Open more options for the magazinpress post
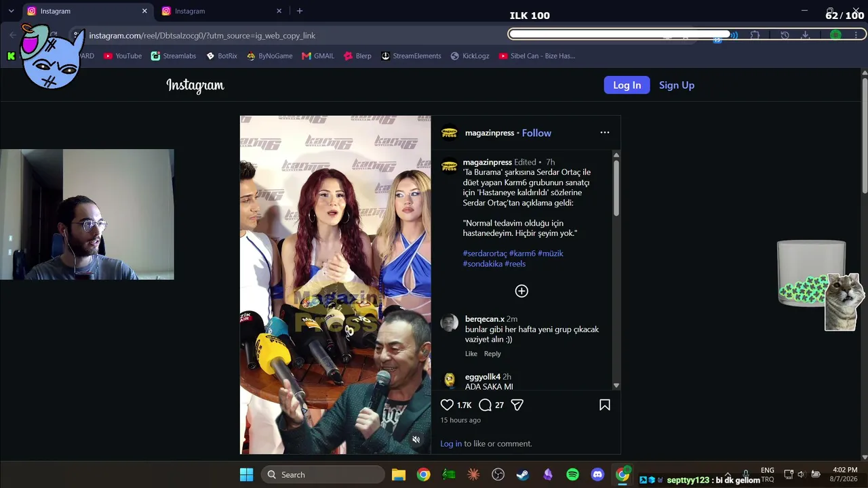Image resolution: width=868 pixels, height=488 pixels. click(x=605, y=133)
